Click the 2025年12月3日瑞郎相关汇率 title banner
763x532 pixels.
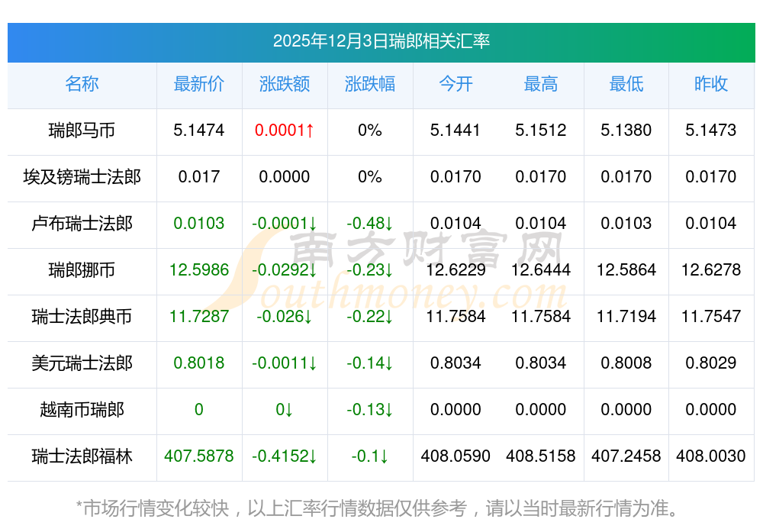coord(381,41)
